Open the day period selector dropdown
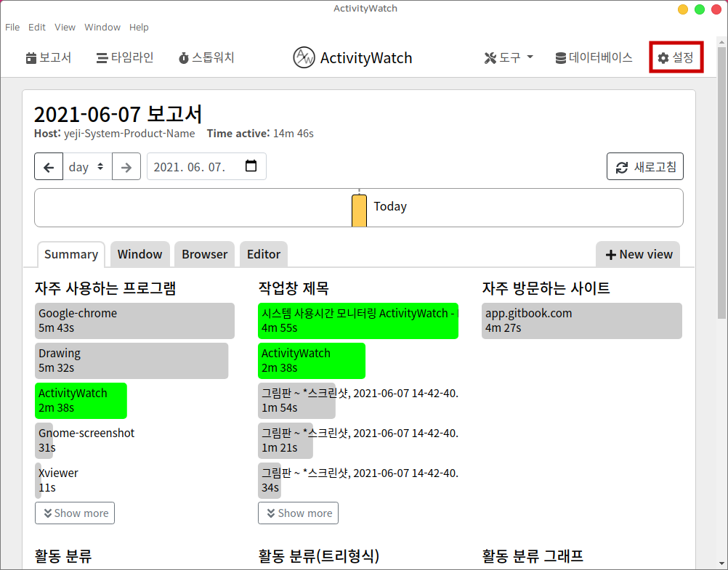 click(x=86, y=167)
